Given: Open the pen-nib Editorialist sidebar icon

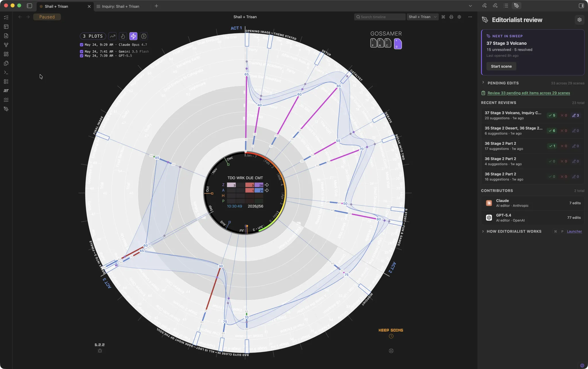Looking at the screenshot, I should [6, 109].
